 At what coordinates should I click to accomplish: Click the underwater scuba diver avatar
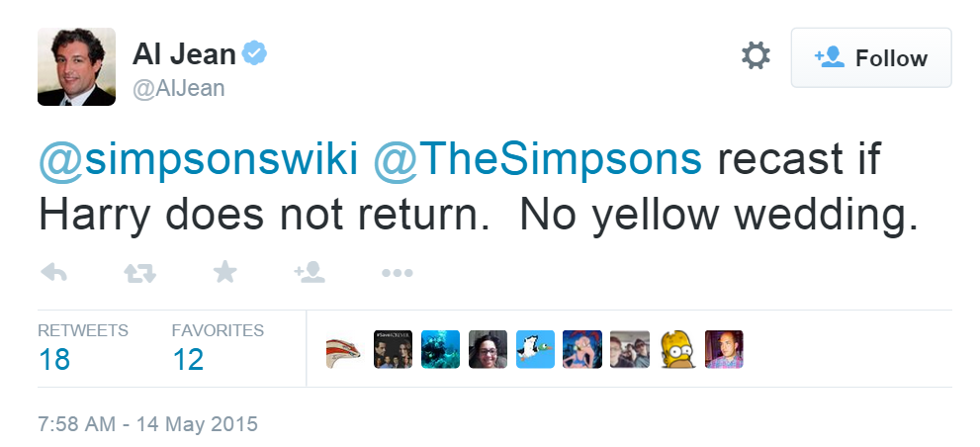(440, 349)
